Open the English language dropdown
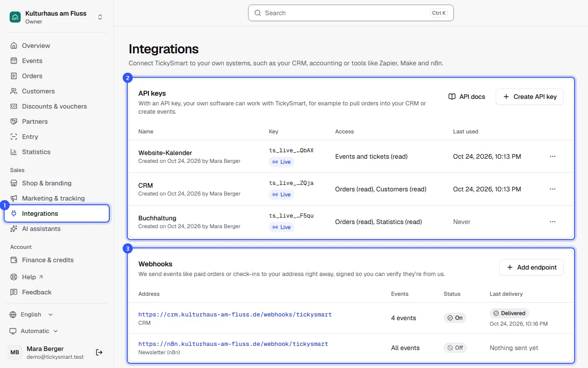This screenshot has height=368, width=588. coord(31,315)
